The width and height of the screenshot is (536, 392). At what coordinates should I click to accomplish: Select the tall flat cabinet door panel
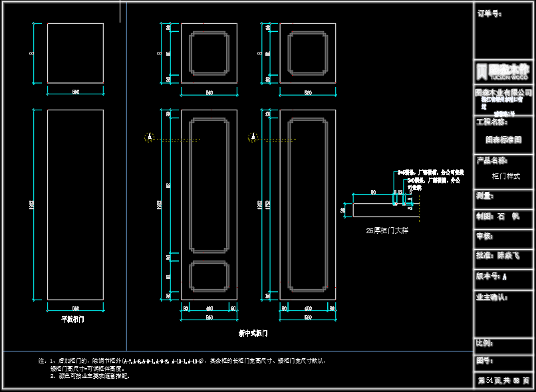75,205
